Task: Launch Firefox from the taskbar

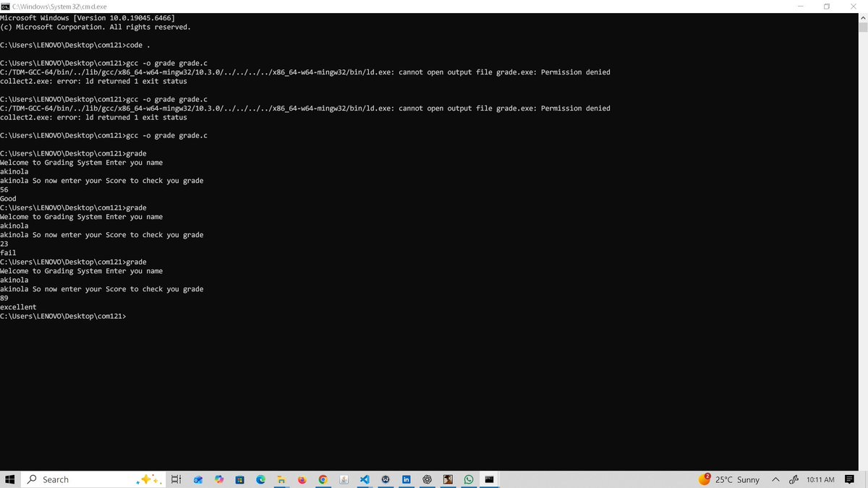Action: [x=302, y=479]
